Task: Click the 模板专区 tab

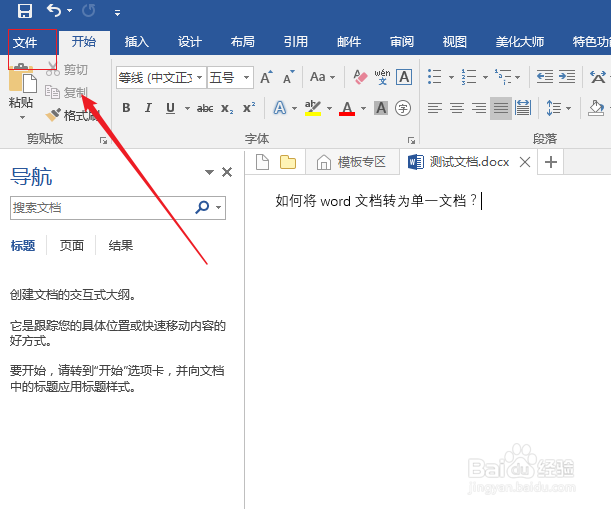Action: tap(352, 162)
